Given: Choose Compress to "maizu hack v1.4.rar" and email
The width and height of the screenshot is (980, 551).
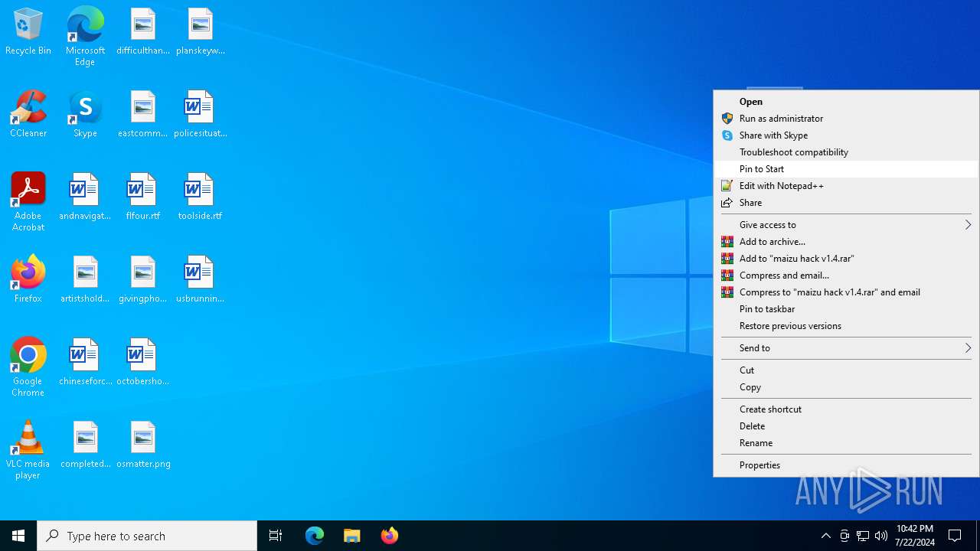Looking at the screenshot, I should click(x=846, y=292).
